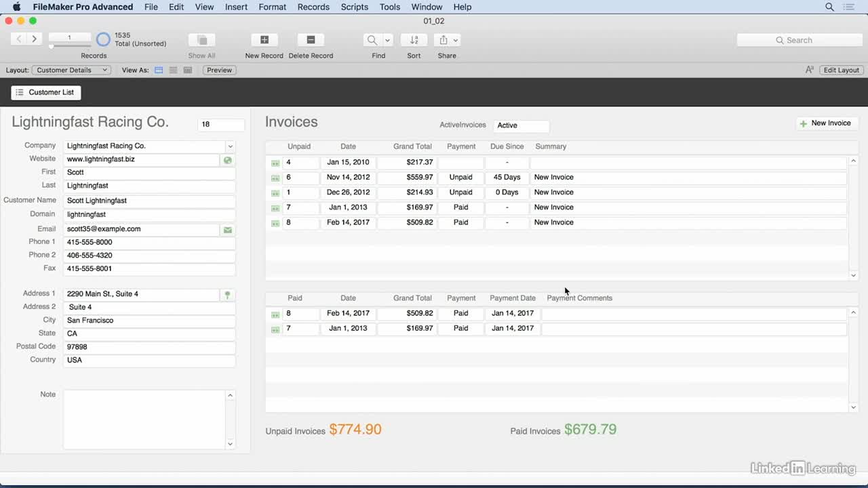Switch to List view icon
The image size is (868, 488).
(173, 70)
